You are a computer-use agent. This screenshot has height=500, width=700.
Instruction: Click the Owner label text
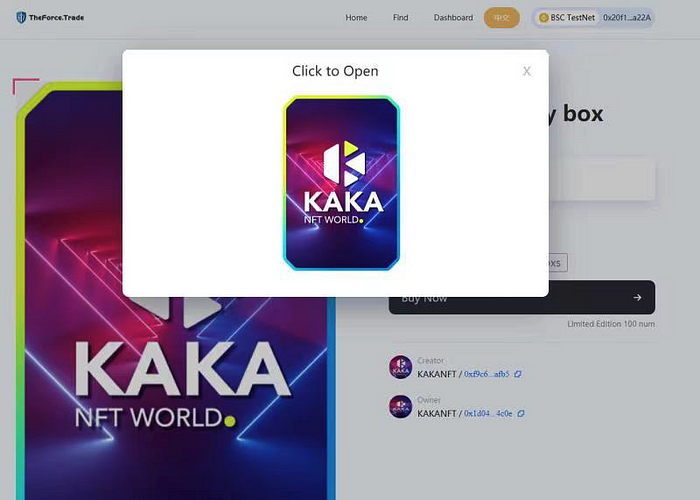pos(429,400)
